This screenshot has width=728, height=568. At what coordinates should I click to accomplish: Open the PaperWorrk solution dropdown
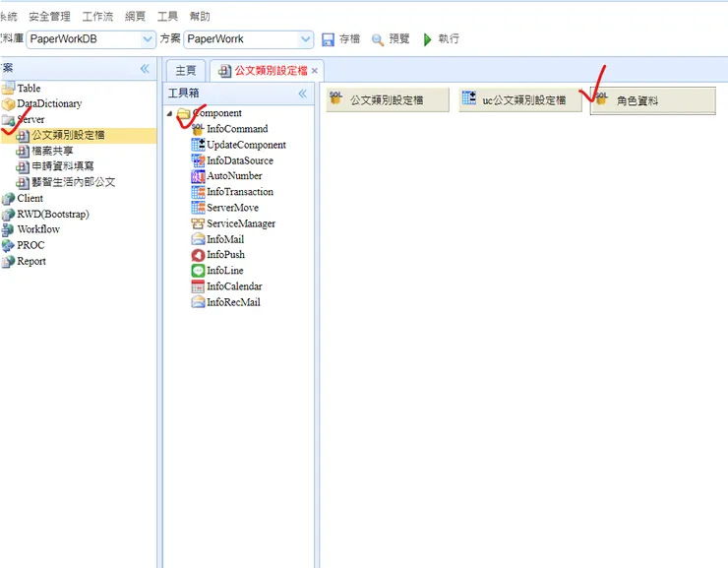click(305, 39)
